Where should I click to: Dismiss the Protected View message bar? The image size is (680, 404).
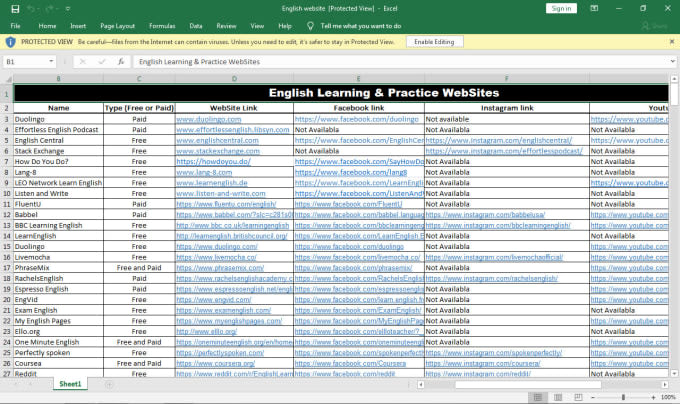click(672, 42)
